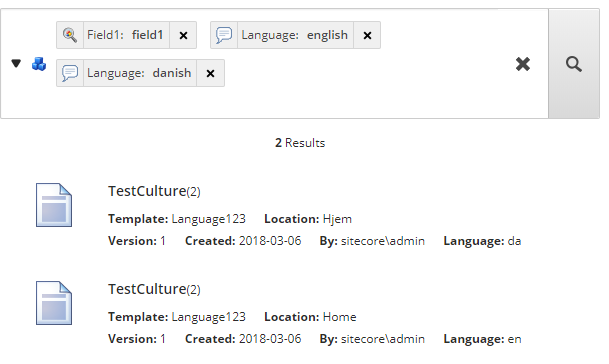Click document icon of the Hjem result
The height and width of the screenshot is (364, 609).
54,205
